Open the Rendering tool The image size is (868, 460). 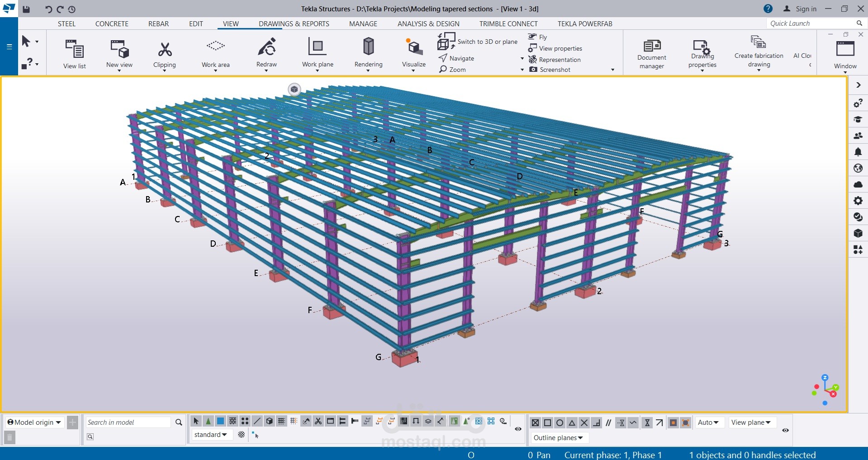click(x=368, y=53)
